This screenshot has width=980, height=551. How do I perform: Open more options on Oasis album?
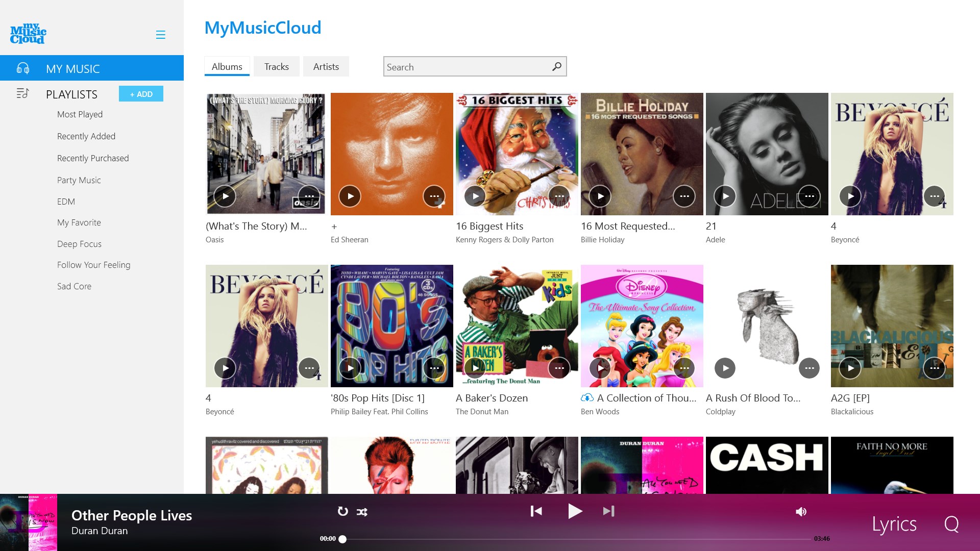309,196
